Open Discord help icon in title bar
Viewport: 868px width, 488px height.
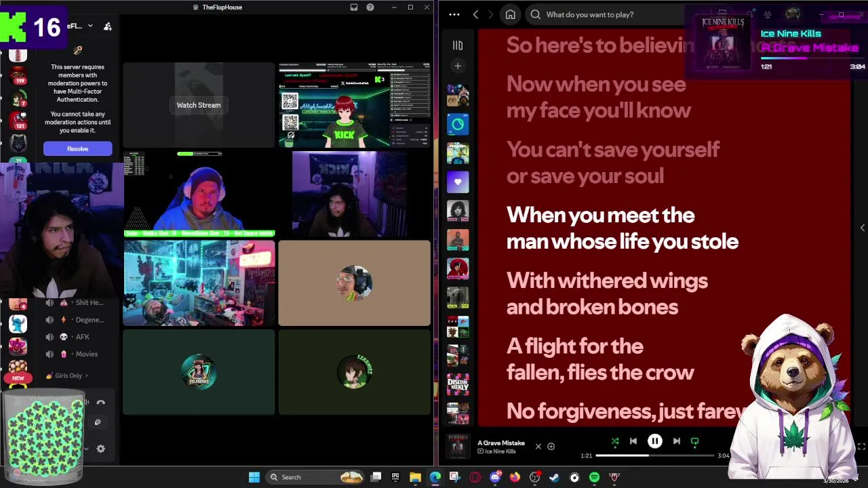point(370,7)
